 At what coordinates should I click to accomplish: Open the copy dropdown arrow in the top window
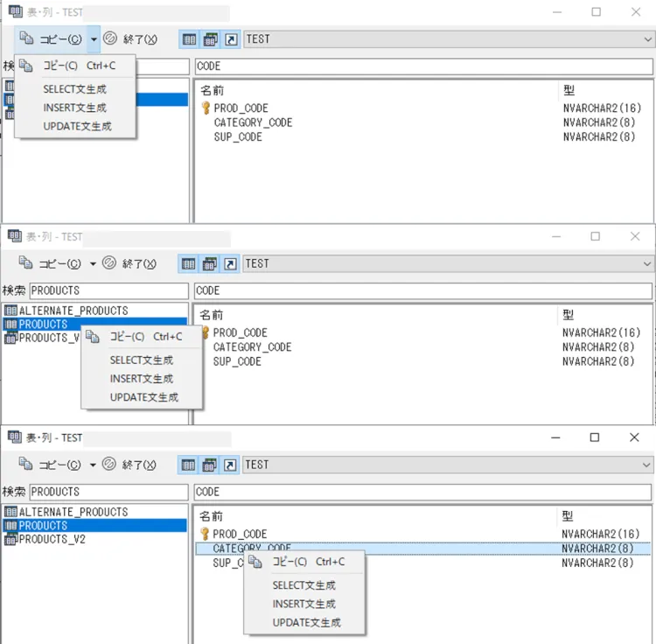pos(94,39)
